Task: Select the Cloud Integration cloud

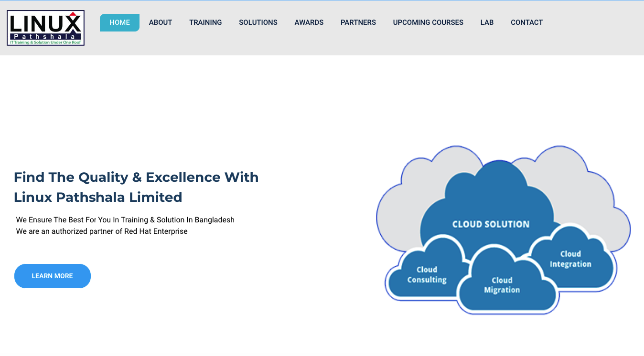Action: coord(571,259)
